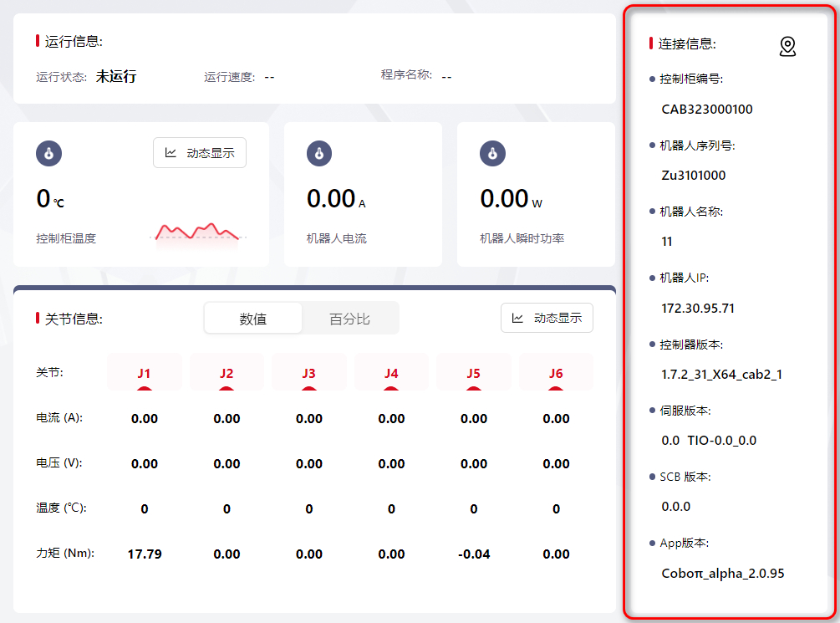Switch joint info to 数值 view

coord(253,319)
